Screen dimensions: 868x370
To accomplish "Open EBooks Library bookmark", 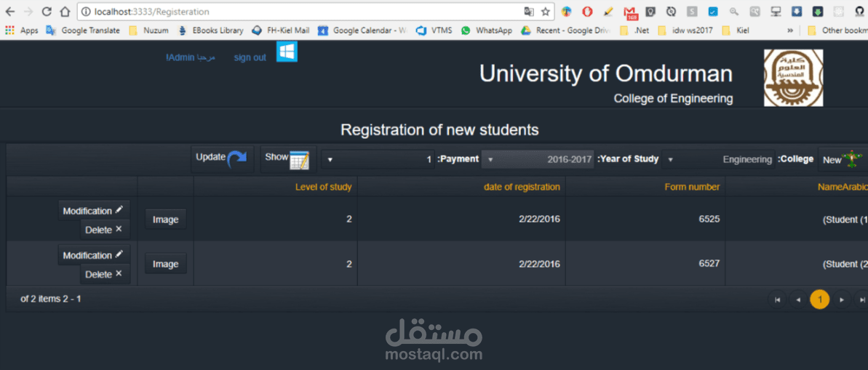I will pos(211,31).
